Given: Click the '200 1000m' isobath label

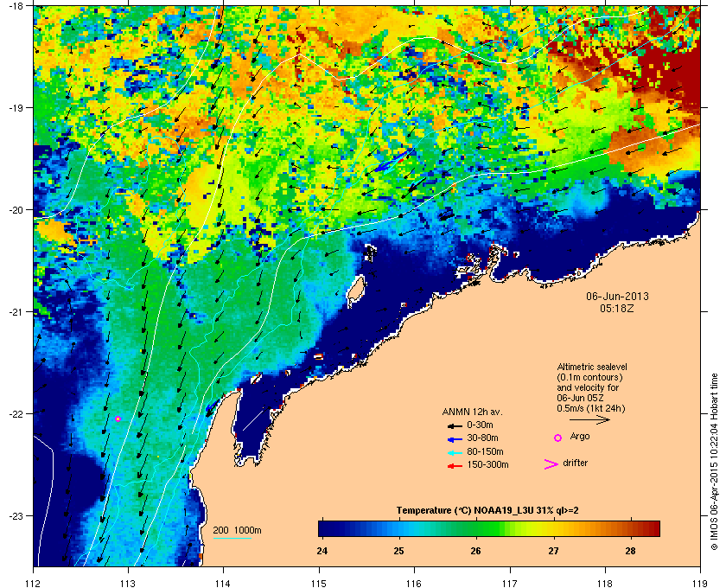Looking at the screenshot, I should tap(237, 530).
